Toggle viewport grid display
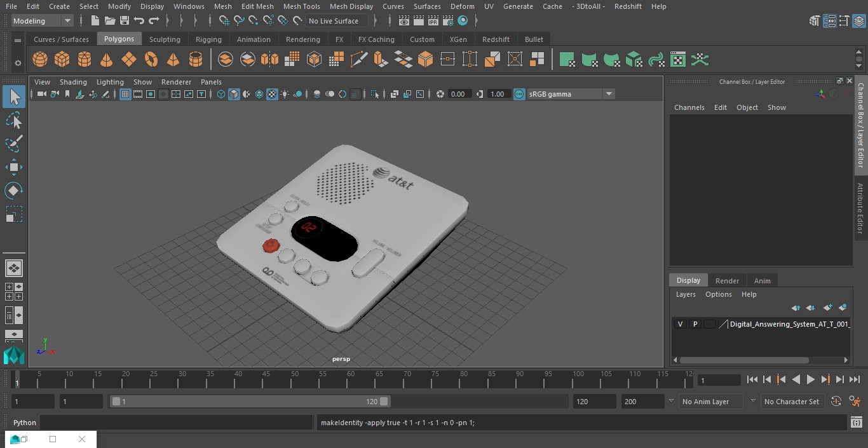This screenshot has width=868, height=448. click(x=125, y=94)
